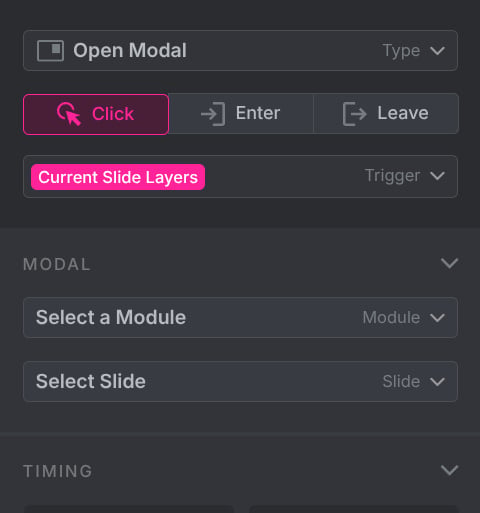Click the Leave exit-arrow icon
This screenshot has height=513, width=480.
[355, 114]
